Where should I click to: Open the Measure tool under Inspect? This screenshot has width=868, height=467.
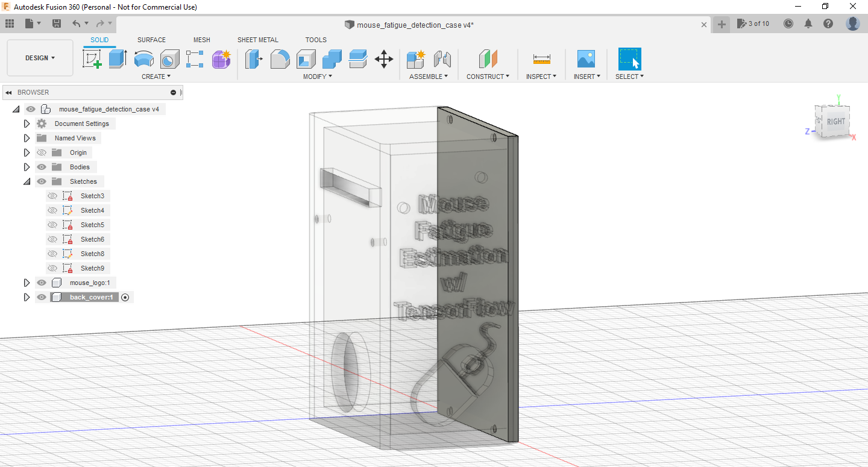pyautogui.click(x=541, y=59)
